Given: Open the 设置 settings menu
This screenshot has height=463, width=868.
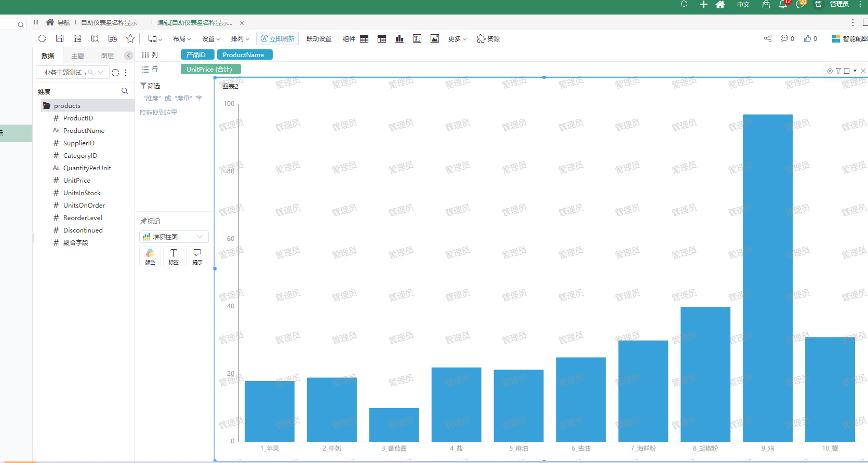Looking at the screenshot, I should [x=211, y=38].
